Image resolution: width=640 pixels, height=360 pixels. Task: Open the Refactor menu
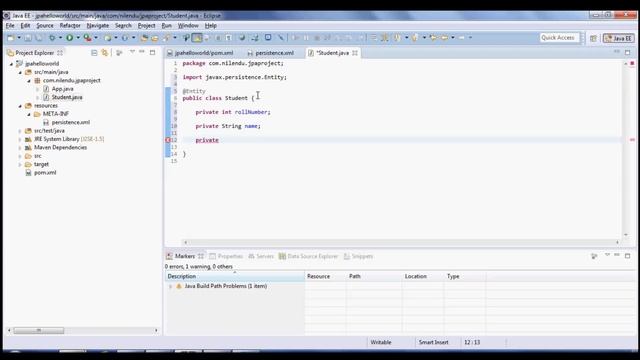click(70, 25)
